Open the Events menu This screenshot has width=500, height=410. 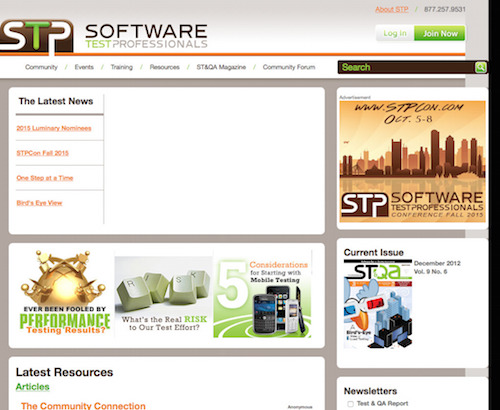[x=84, y=67]
